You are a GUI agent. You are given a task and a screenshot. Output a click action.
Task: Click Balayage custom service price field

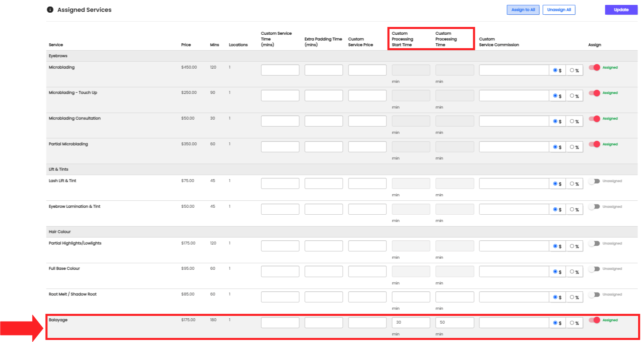click(367, 323)
